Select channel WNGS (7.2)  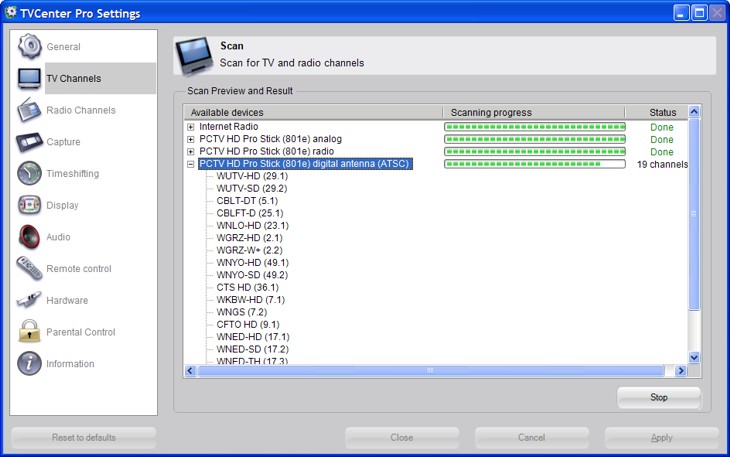click(x=242, y=312)
